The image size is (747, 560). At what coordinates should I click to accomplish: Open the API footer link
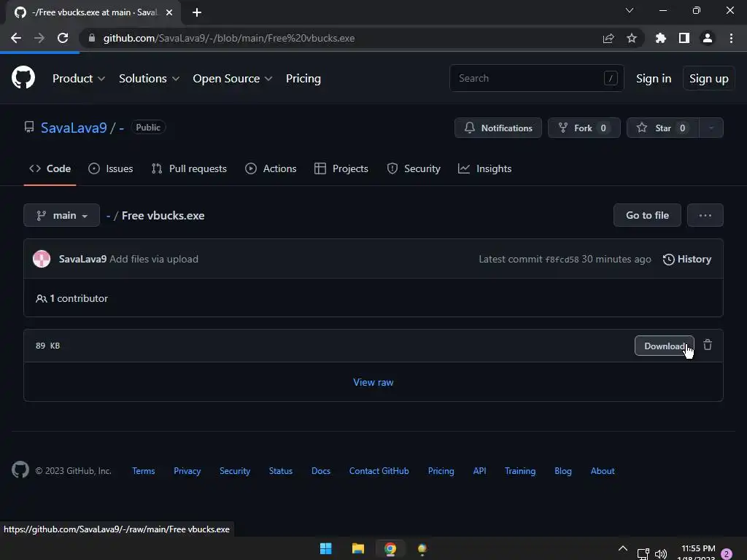coord(479,470)
